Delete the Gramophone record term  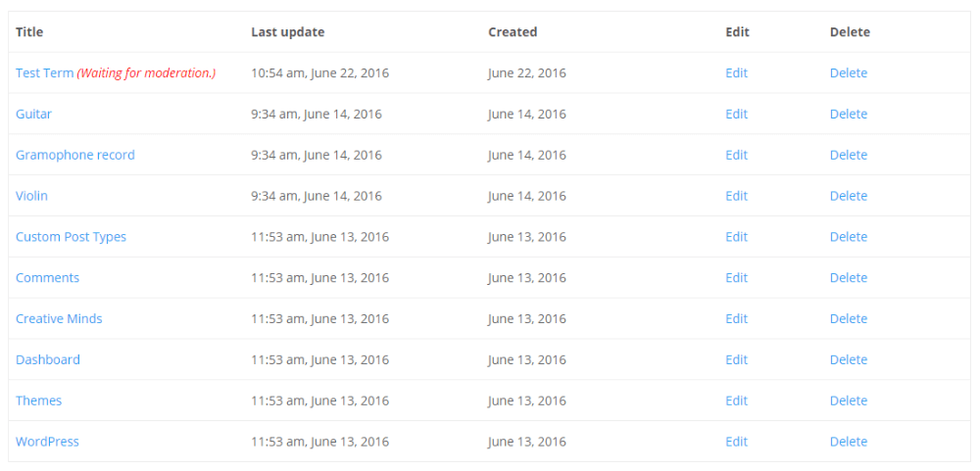pos(848,156)
